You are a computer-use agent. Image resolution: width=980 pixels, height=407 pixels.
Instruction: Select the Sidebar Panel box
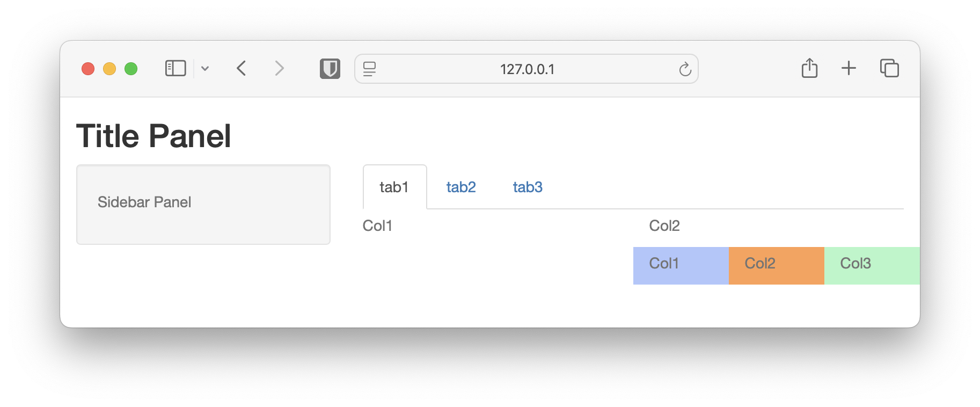[x=203, y=205]
